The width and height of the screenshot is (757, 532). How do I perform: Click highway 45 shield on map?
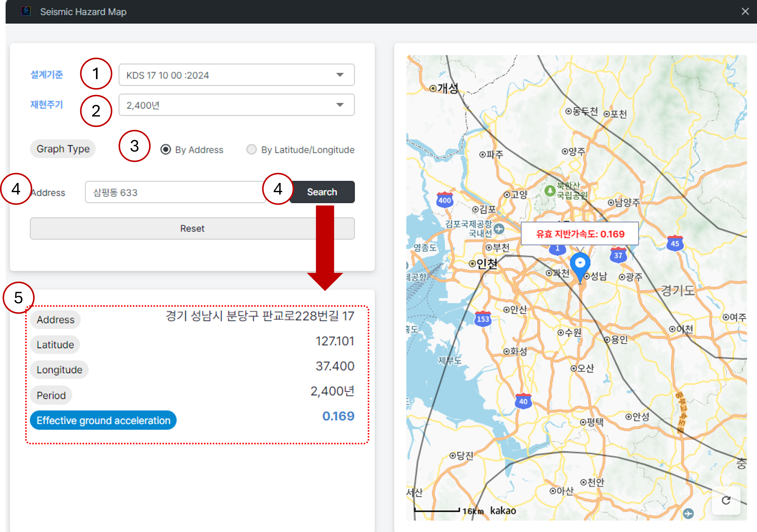[x=675, y=244]
